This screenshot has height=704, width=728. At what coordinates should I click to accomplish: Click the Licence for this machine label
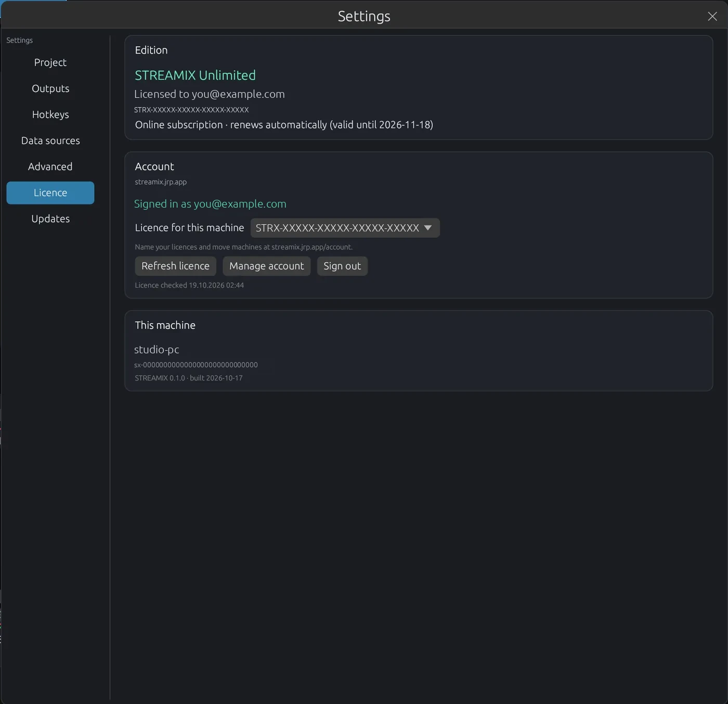tap(189, 228)
